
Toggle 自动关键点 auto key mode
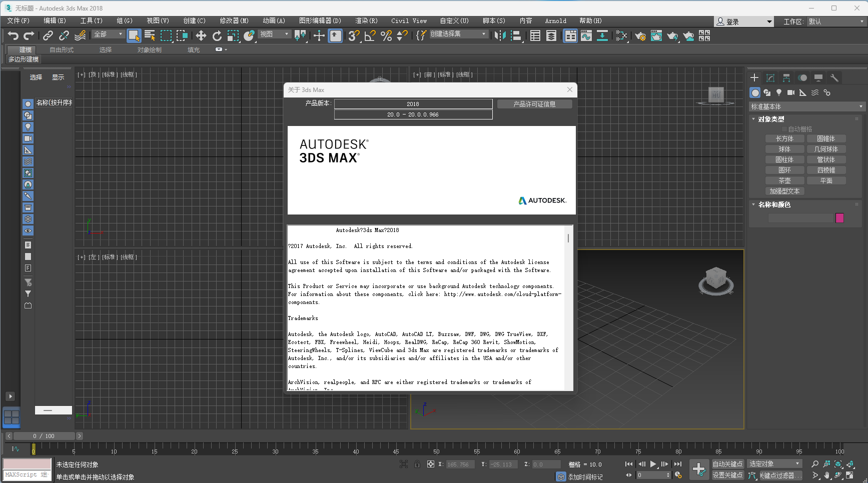tap(727, 464)
